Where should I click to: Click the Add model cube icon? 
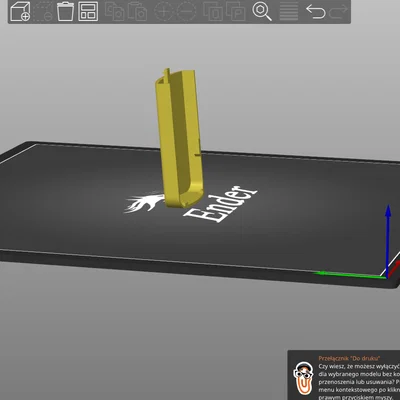point(20,12)
